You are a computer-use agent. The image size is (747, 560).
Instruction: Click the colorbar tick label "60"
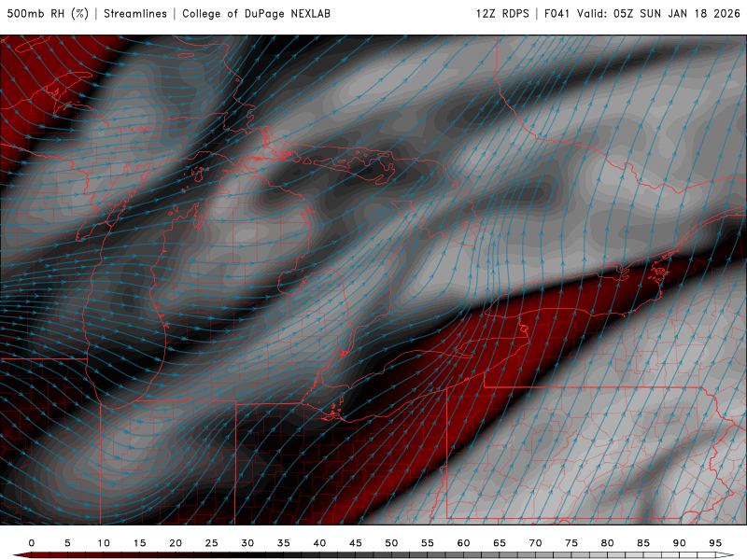[x=463, y=543]
